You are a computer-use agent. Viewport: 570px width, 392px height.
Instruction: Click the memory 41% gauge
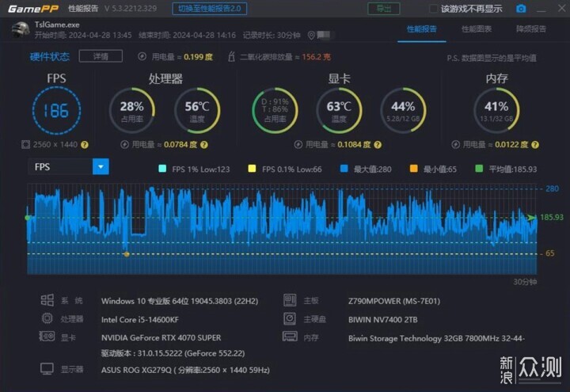[x=496, y=111]
